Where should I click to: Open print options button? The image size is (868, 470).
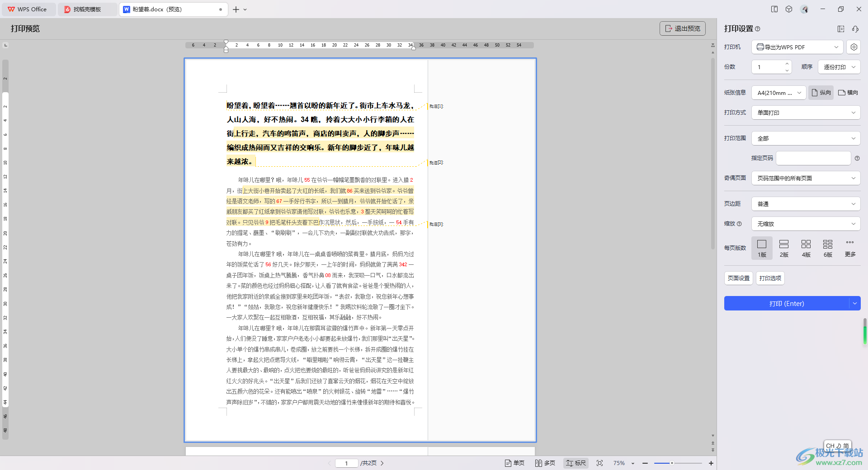[770, 278]
